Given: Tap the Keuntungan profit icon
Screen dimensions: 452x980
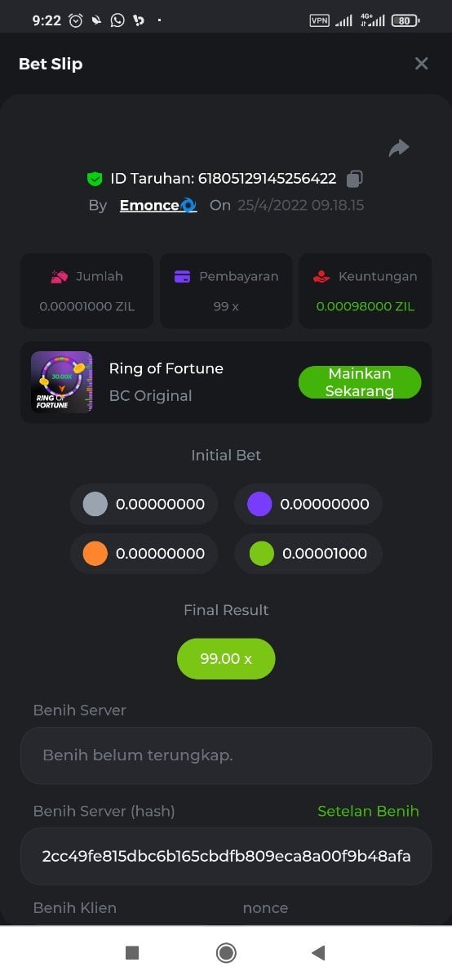Looking at the screenshot, I should (321, 277).
